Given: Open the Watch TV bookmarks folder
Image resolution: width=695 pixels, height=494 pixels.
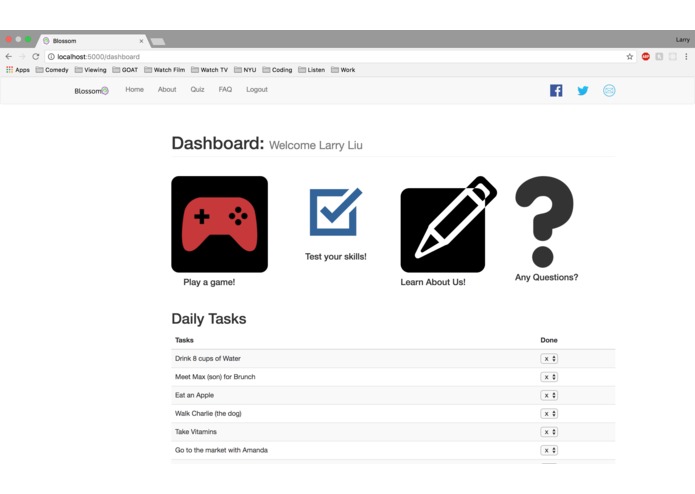Looking at the screenshot, I should [x=209, y=70].
